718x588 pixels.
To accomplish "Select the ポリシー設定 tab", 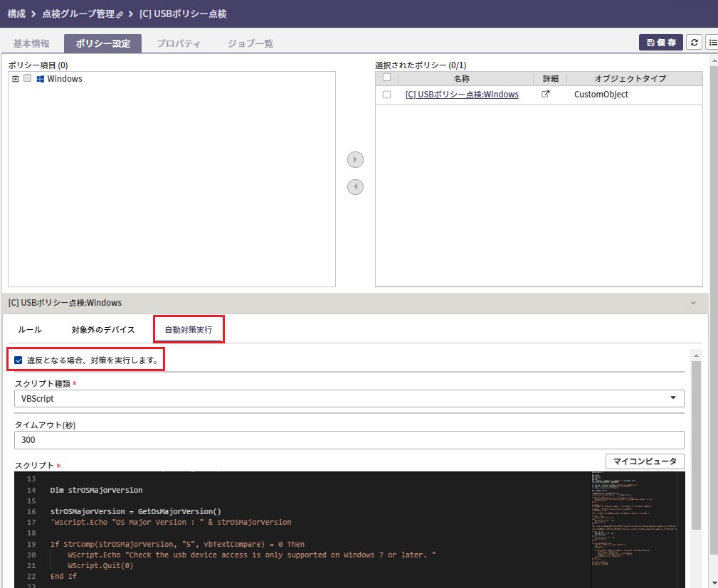I will click(x=102, y=43).
